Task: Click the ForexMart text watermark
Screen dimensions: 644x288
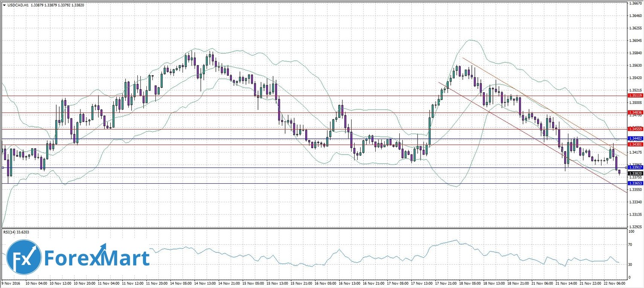Action: pyautogui.click(x=96, y=259)
